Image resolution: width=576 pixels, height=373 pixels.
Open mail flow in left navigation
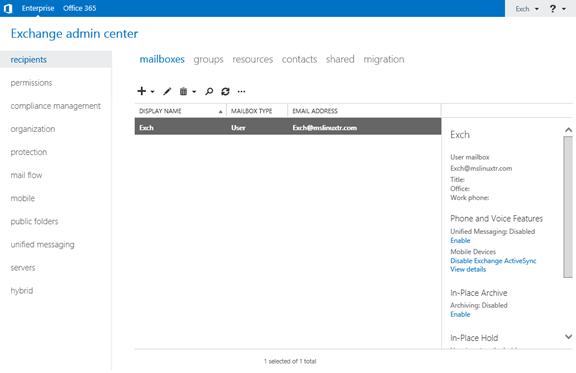[x=26, y=175]
